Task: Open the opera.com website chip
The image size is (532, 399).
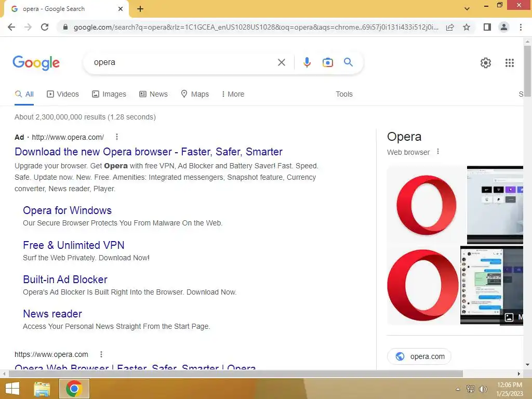Action: 419,356
